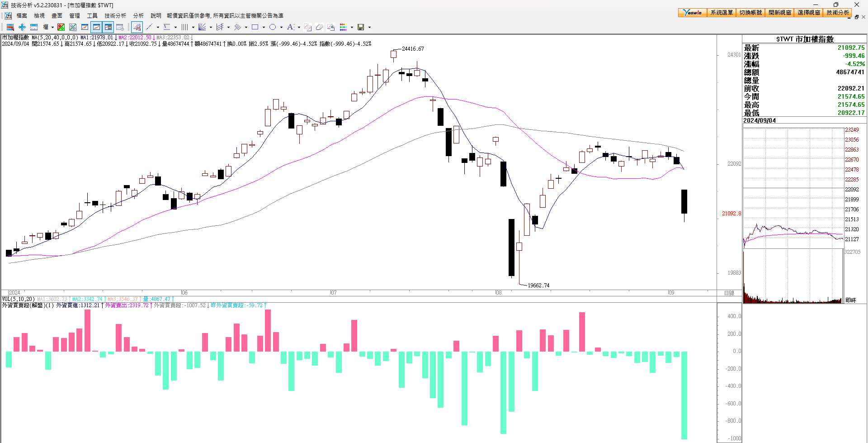
Task: Open the 技術分析 menu
Action: pos(115,16)
